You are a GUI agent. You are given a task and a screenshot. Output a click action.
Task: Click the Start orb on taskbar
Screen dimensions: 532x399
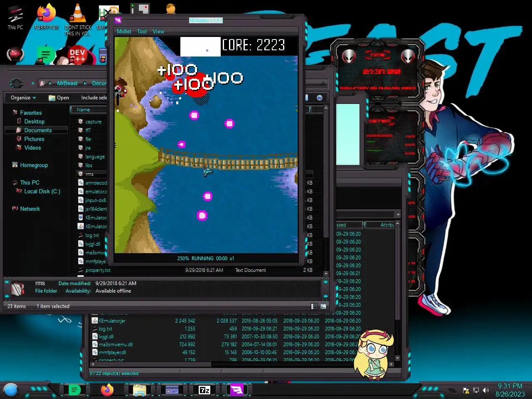tap(11, 390)
